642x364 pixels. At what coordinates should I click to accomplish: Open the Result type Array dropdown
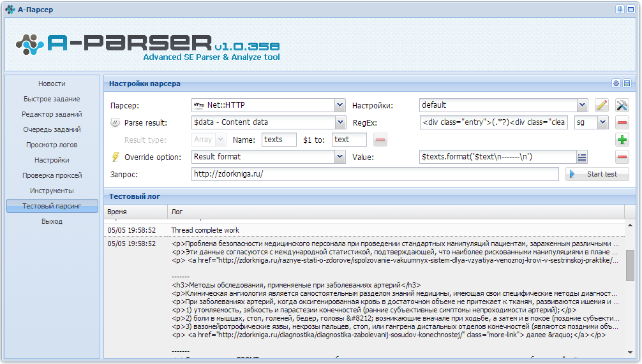(x=220, y=140)
